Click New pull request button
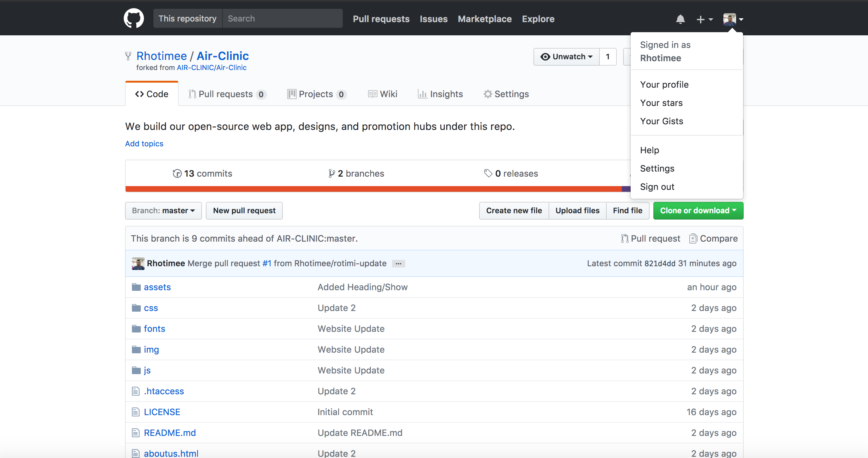Screen dimensions: 868x458 [244, 210]
